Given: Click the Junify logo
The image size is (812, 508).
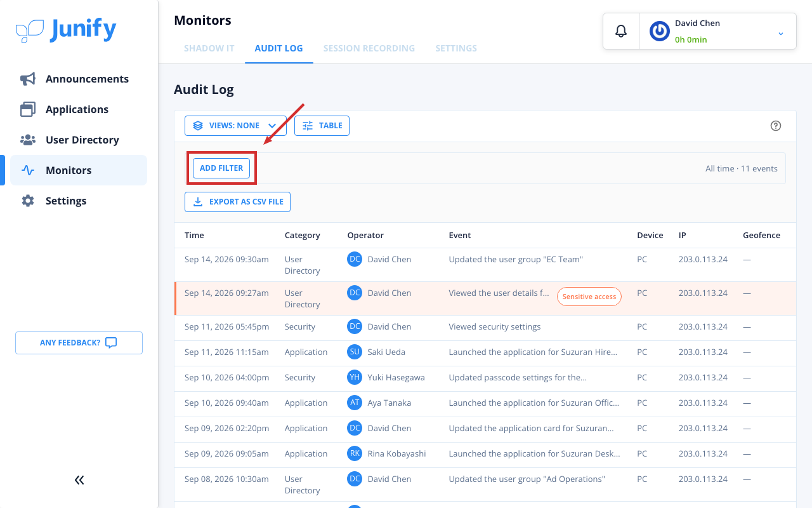Looking at the screenshot, I should [66, 30].
